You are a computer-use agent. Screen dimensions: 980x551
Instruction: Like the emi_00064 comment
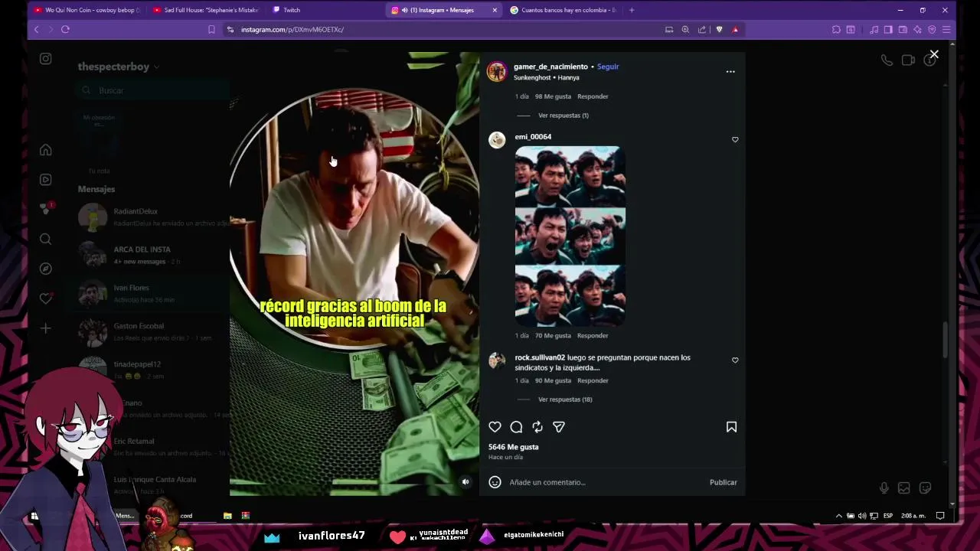coord(735,139)
